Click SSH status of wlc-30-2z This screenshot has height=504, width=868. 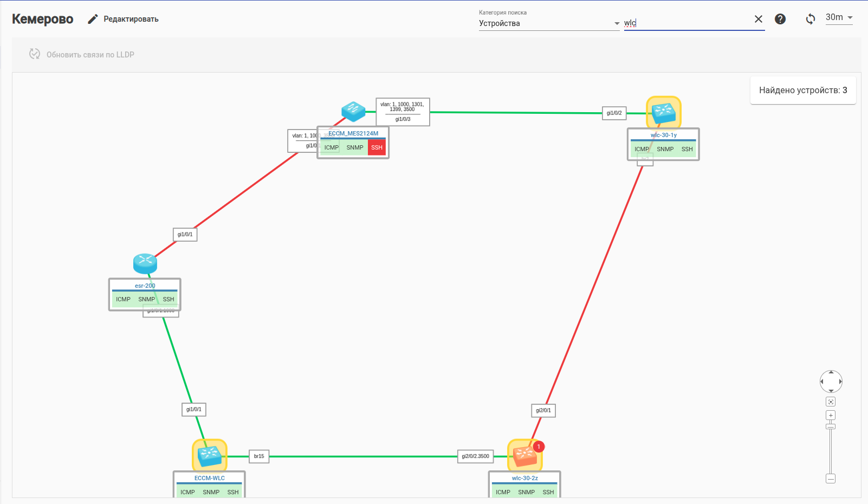point(548,492)
